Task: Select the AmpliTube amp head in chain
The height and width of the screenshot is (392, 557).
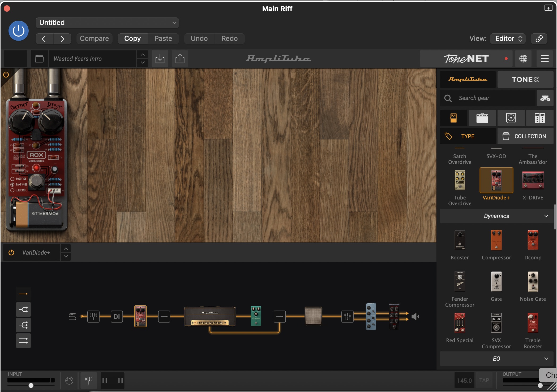Action: (210, 316)
